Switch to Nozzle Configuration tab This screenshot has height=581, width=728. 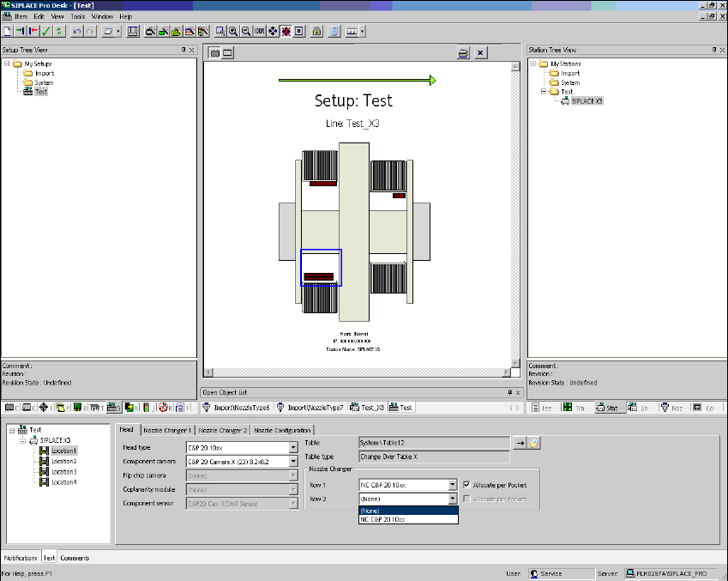282,430
